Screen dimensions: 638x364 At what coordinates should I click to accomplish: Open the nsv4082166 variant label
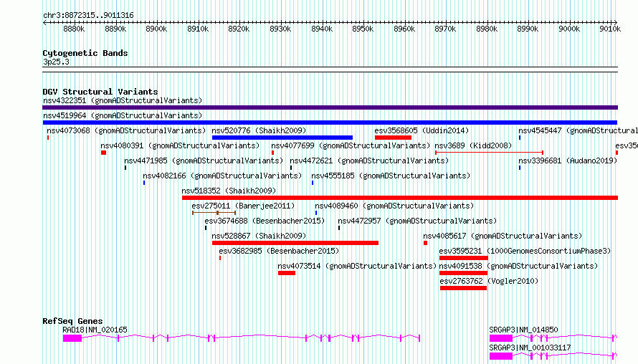pos(222,176)
